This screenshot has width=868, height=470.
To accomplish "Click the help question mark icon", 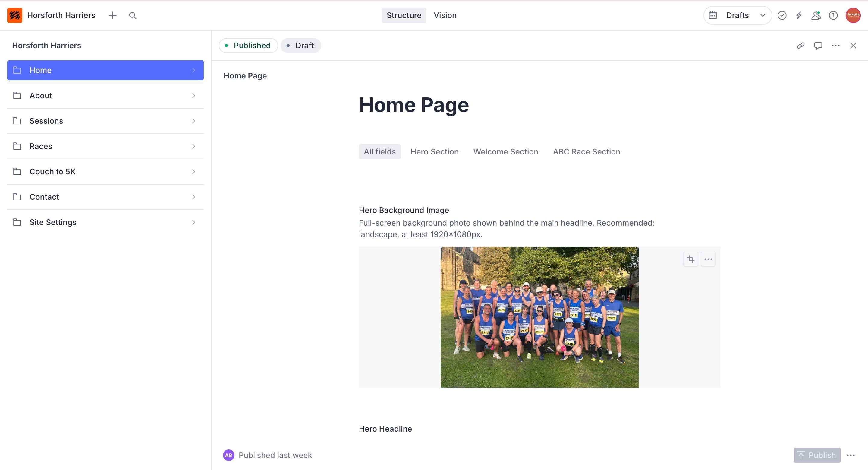I will tap(833, 15).
